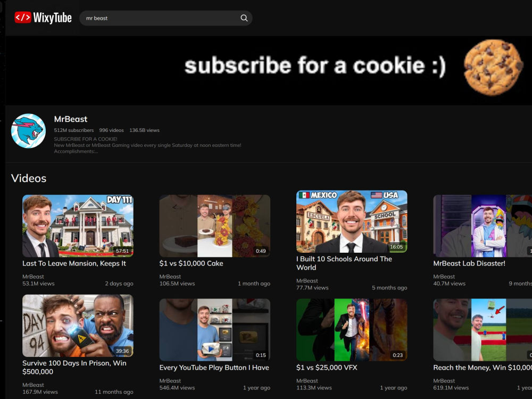Click title 'I Built 10 Schools Around The World'
The width and height of the screenshot is (532, 399).
click(344, 263)
